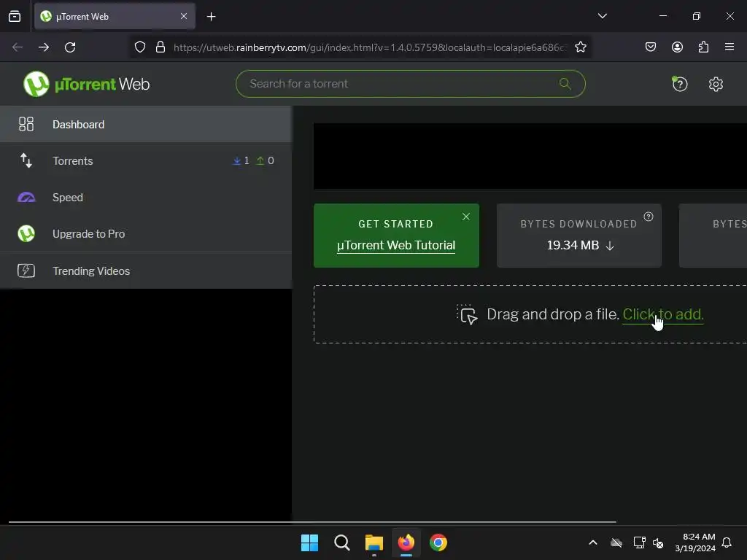Click the muted volume tray icon

(x=658, y=542)
